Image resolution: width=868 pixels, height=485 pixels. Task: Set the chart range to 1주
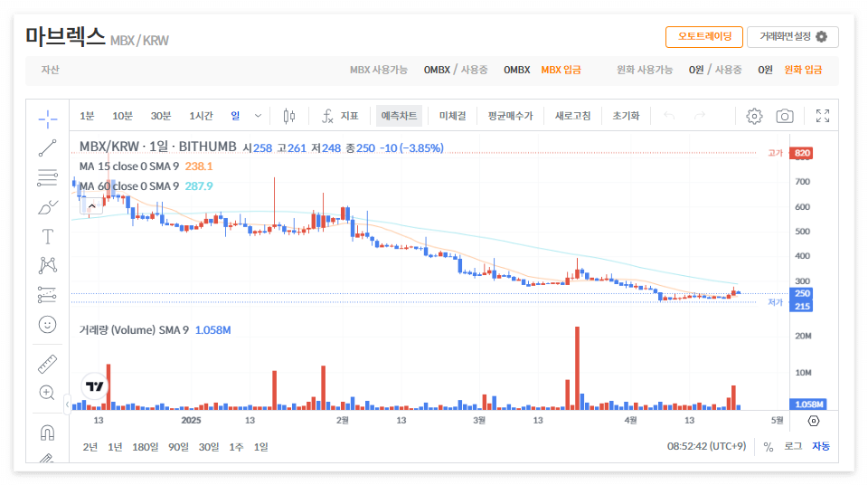236,447
